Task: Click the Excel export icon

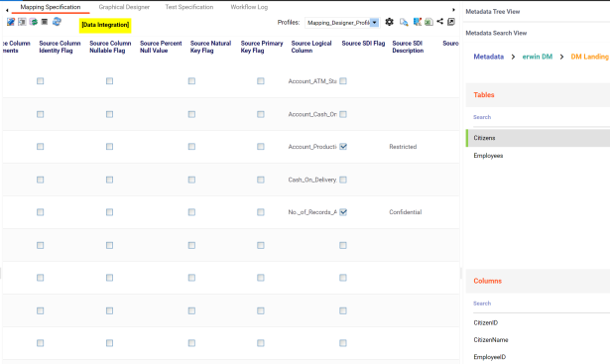Action: coord(428,22)
